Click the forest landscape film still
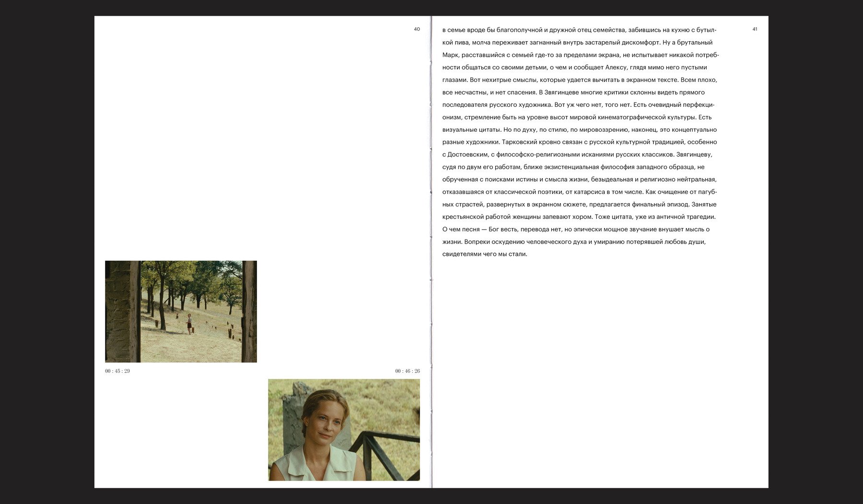The height and width of the screenshot is (504, 863). pyautogui.click(x=181, y=311)
